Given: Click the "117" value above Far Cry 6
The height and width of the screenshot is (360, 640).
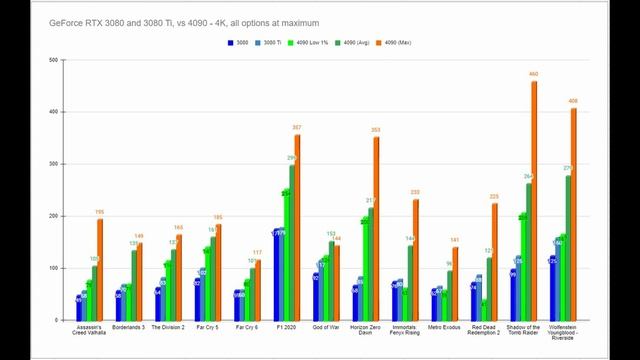Looking at the screenshot, I should click(257, 253).
